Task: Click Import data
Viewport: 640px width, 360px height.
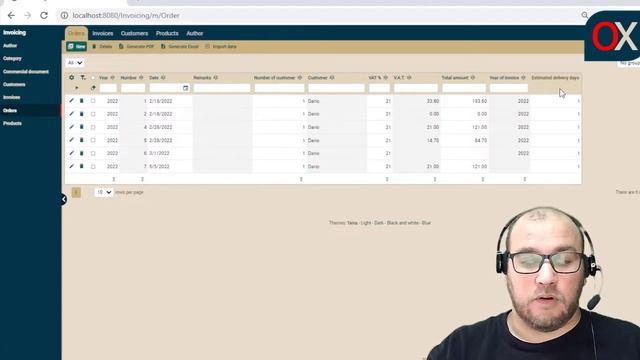Action: point(221,47)
